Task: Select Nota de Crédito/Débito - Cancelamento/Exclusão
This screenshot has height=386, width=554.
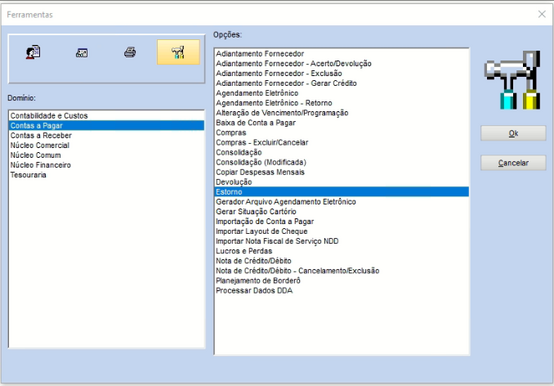Action: click(342, 271)
